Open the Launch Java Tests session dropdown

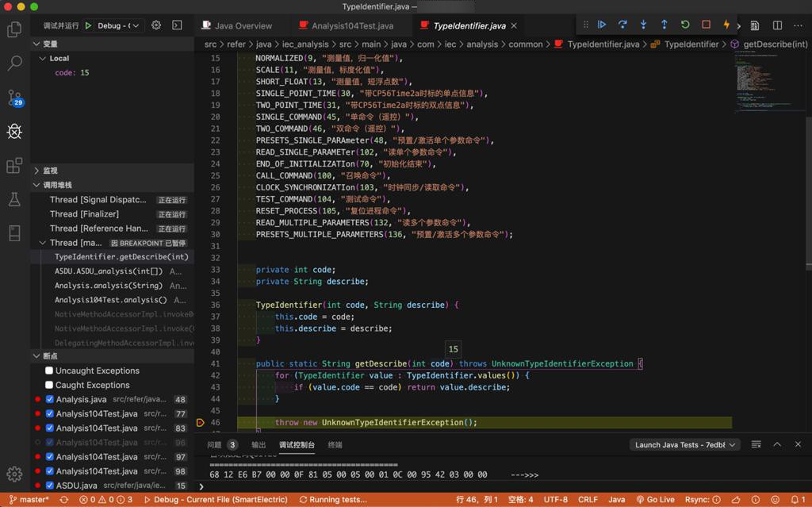point(685,445)
